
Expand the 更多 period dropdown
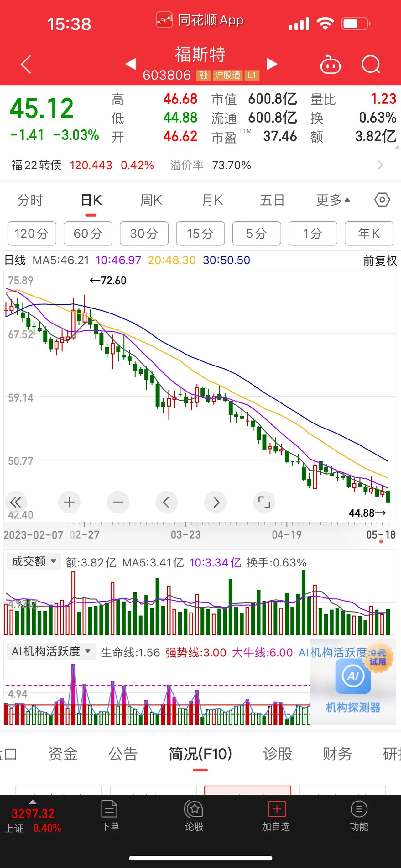(x=333, y=200)
